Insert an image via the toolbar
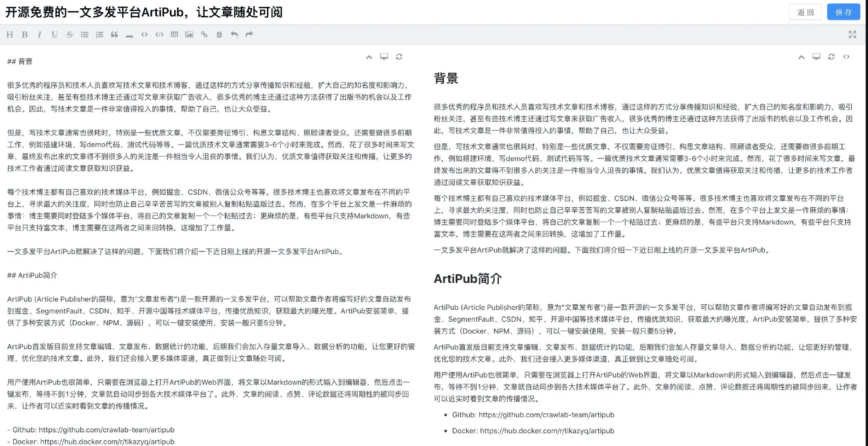The width and height of the screenshot is (868, 446). [189, 35]
